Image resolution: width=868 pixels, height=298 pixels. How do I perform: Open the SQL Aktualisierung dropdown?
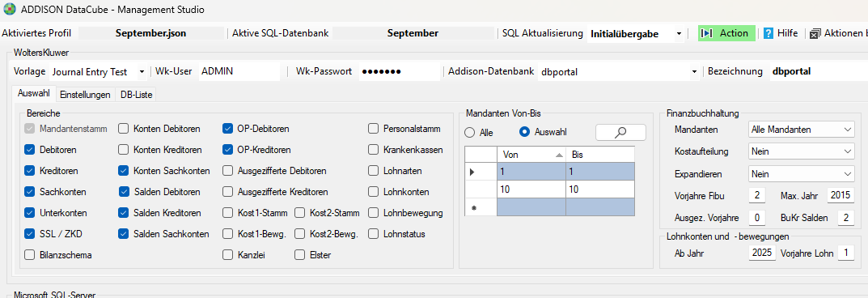pos(679,34)
